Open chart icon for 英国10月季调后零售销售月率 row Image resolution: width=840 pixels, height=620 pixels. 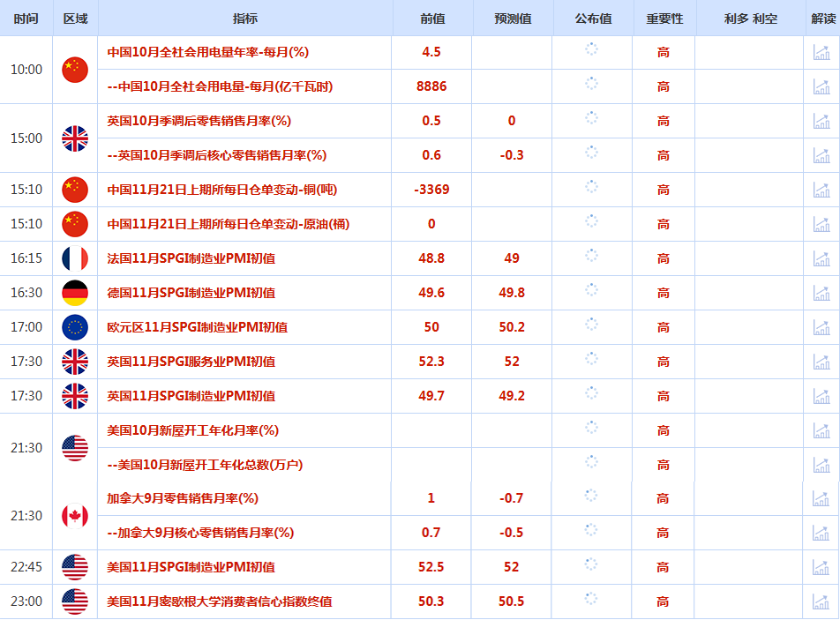click(821, 121)
